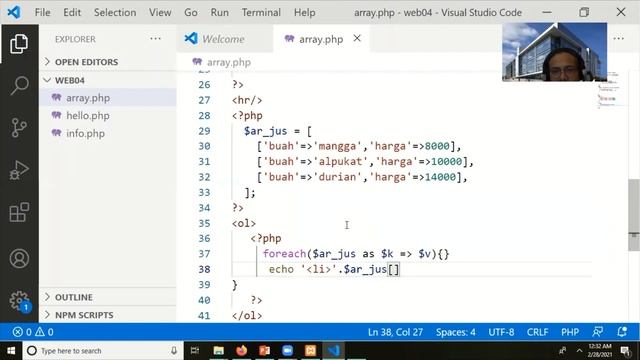640x360 pixels.
Task: Click the VS Code taskbar icon
Action: pyautogui.click(x=333, y=351)
